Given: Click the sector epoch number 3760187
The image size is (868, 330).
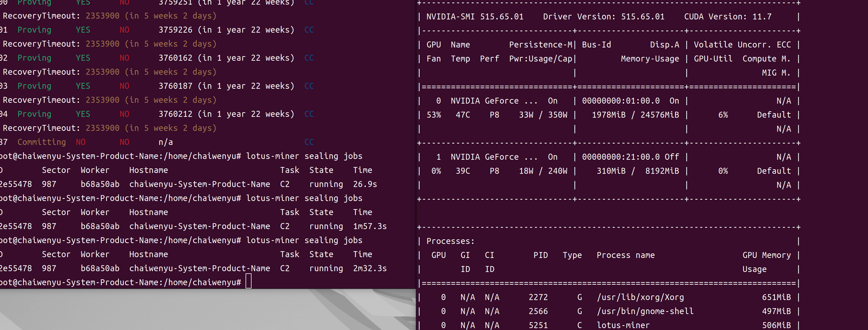Looking at the screenshot, I should [x=176, y=86].
